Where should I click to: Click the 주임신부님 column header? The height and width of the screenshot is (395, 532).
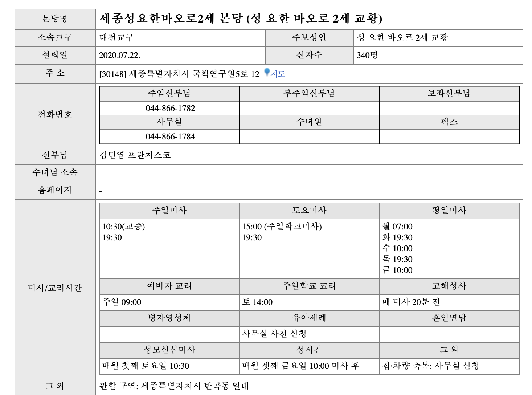(169, 94)
